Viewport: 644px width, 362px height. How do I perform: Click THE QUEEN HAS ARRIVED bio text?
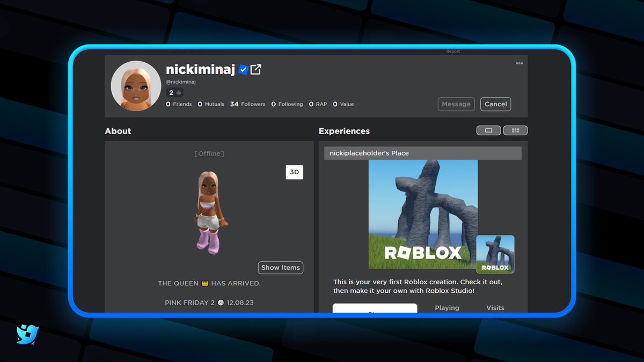tap(209, 283)
